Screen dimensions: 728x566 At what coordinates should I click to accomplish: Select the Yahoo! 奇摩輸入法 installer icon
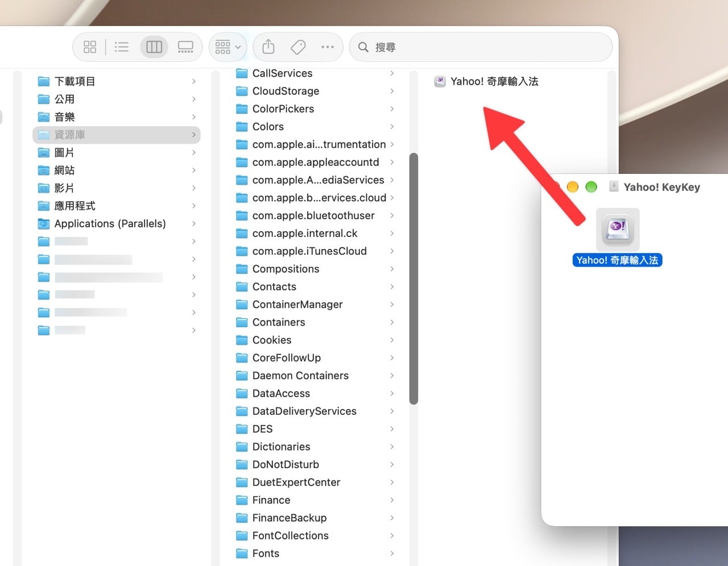click(x=618, y=229)
